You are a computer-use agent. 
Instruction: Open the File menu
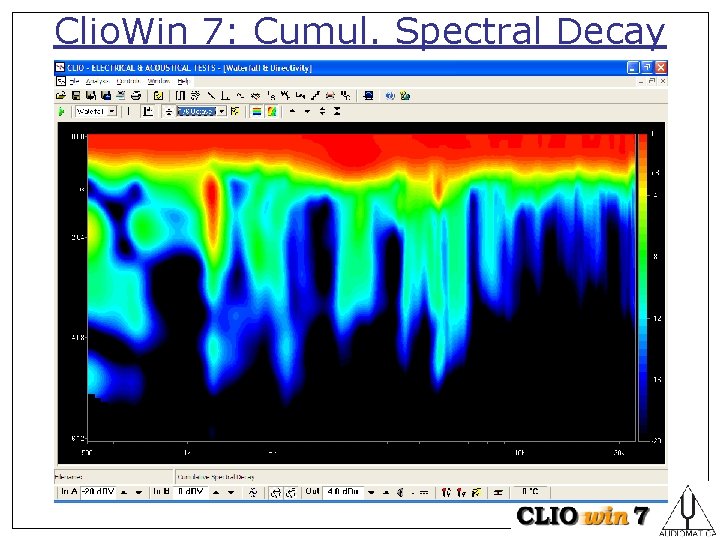(x=74, y=81)
